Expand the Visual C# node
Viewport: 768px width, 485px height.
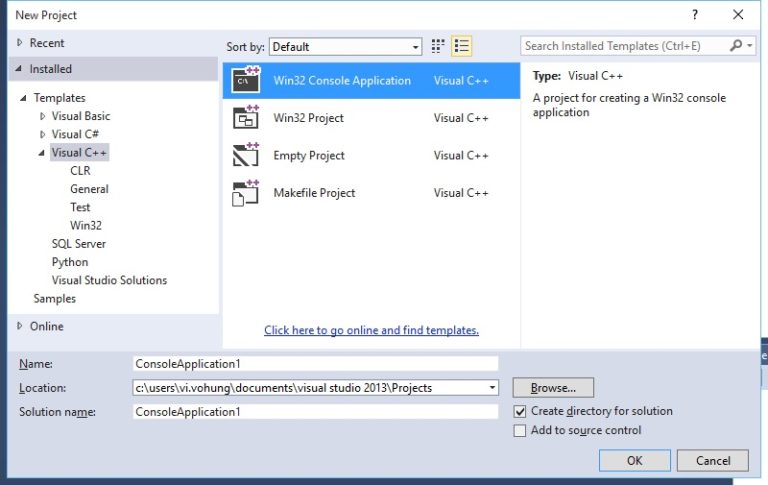42,134
